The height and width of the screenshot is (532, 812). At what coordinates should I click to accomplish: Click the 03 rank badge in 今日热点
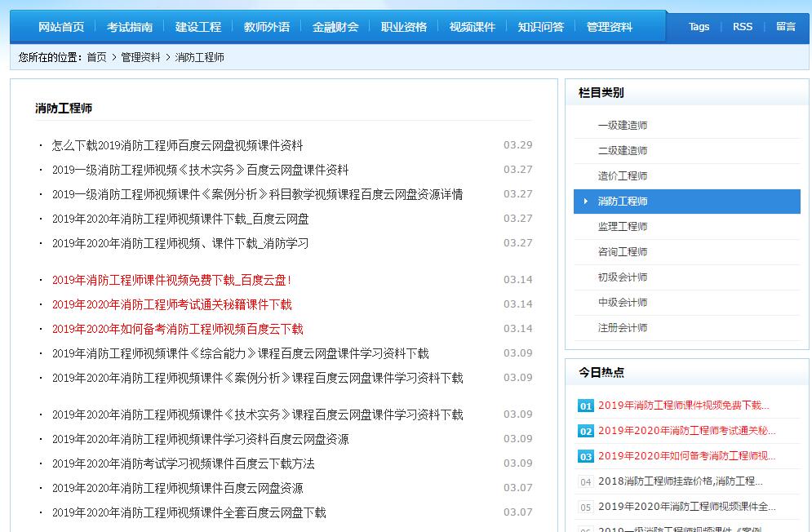coord(586,457)
